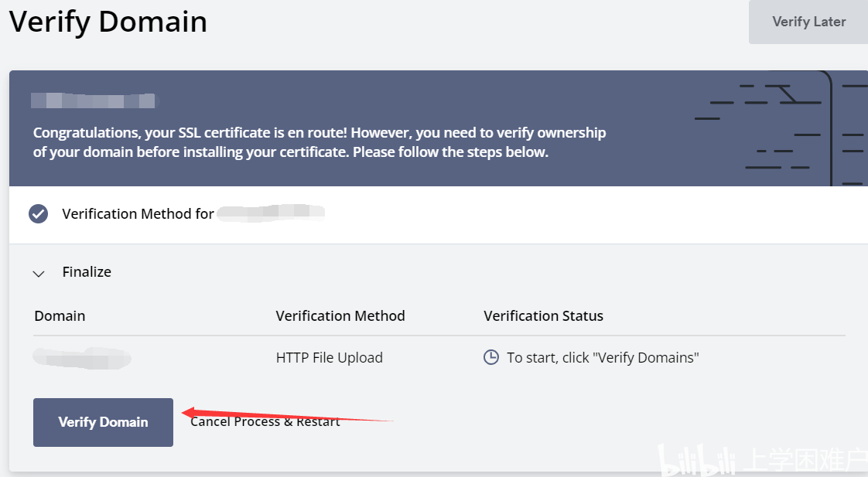Image resolution: width=868 pixels, height=477 pixels.
Task: Click the Domain column header
Action: coord(60,316)
